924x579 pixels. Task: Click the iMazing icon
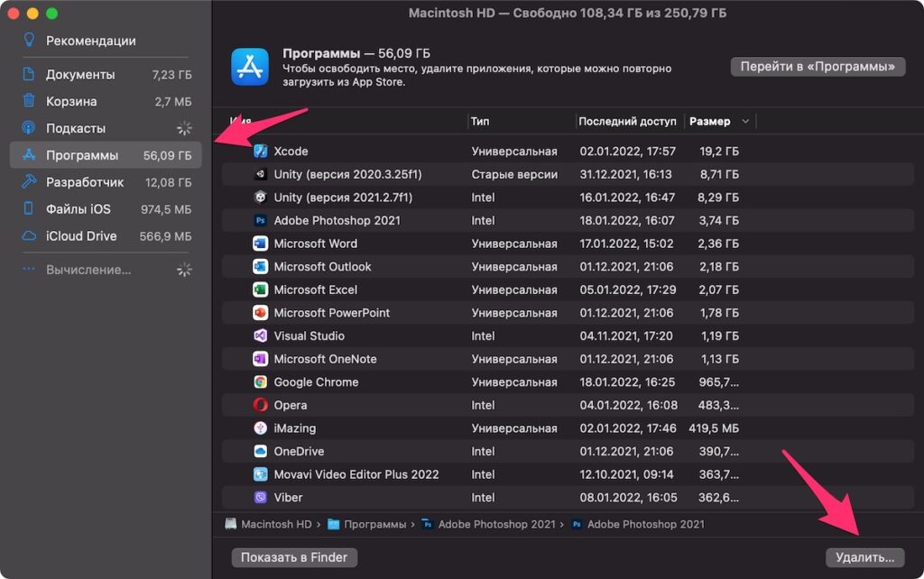(x=261, y=428)
